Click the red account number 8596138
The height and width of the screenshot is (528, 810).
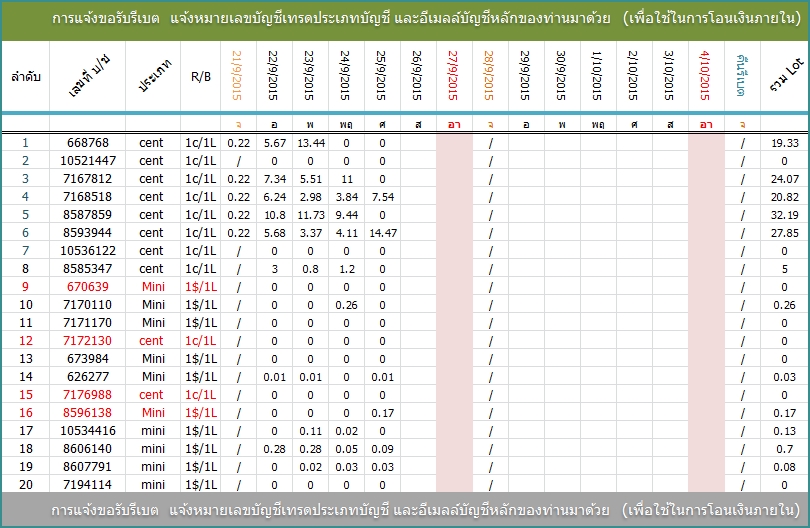[87, 413]
